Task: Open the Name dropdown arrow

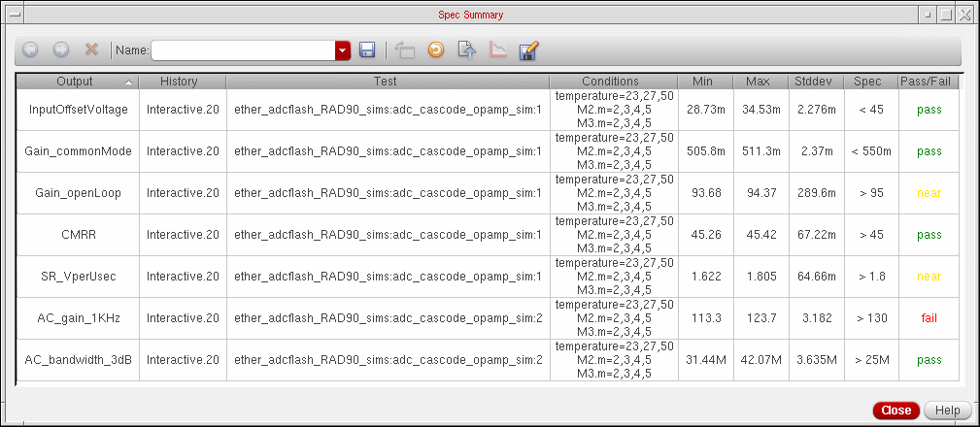Action: point(343,50)
